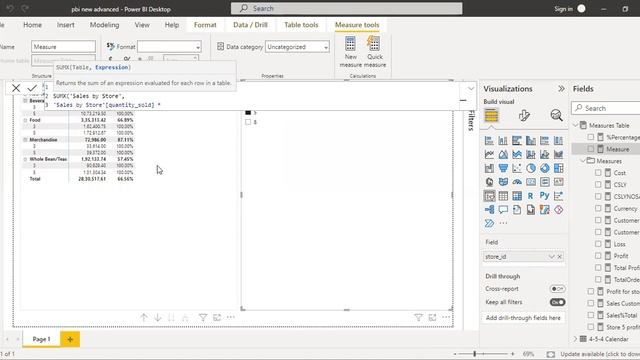The width and height of the screenshot is (640, 360).
Task: Choose the line chart visual
Action: tap(489, 155)
